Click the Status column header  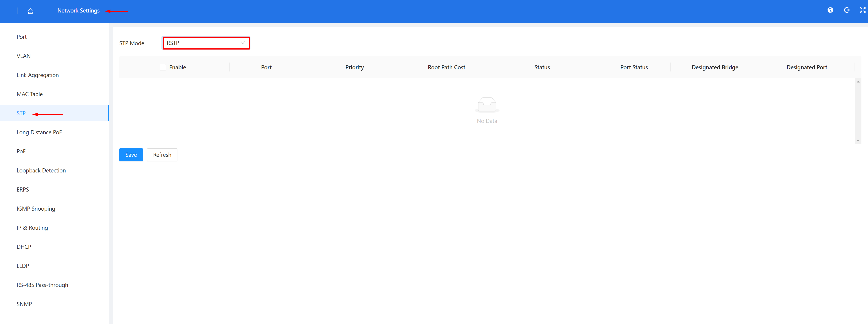[542, 67]
